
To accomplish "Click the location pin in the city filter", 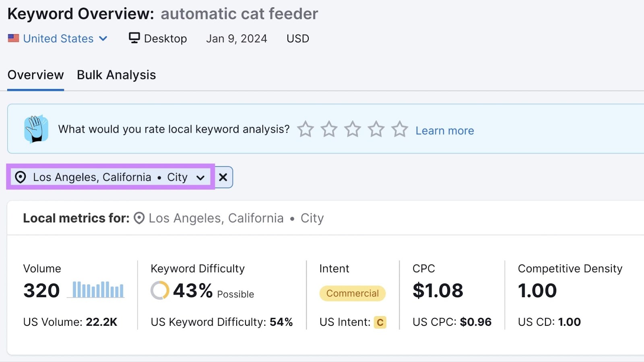I will (x=21, y=177).
